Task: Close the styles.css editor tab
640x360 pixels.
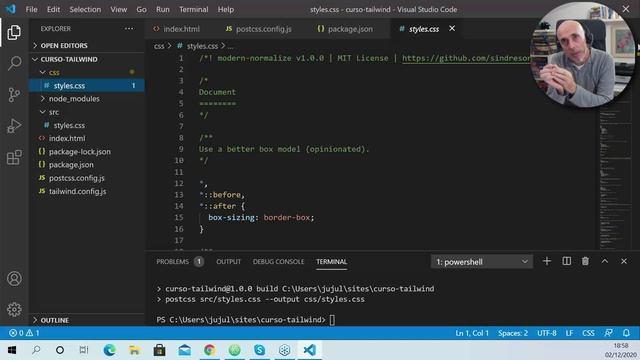Action: click(452, 29)
